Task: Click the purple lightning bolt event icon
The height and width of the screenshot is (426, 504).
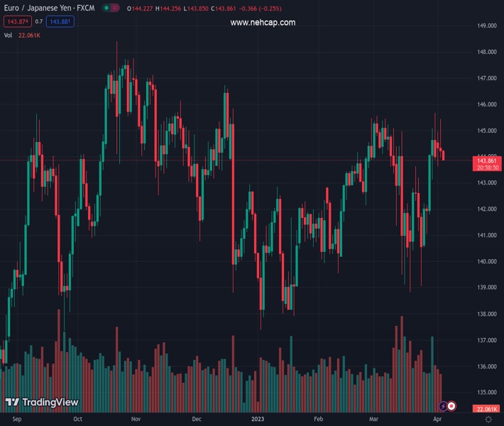Action: [x=443, y=406]
